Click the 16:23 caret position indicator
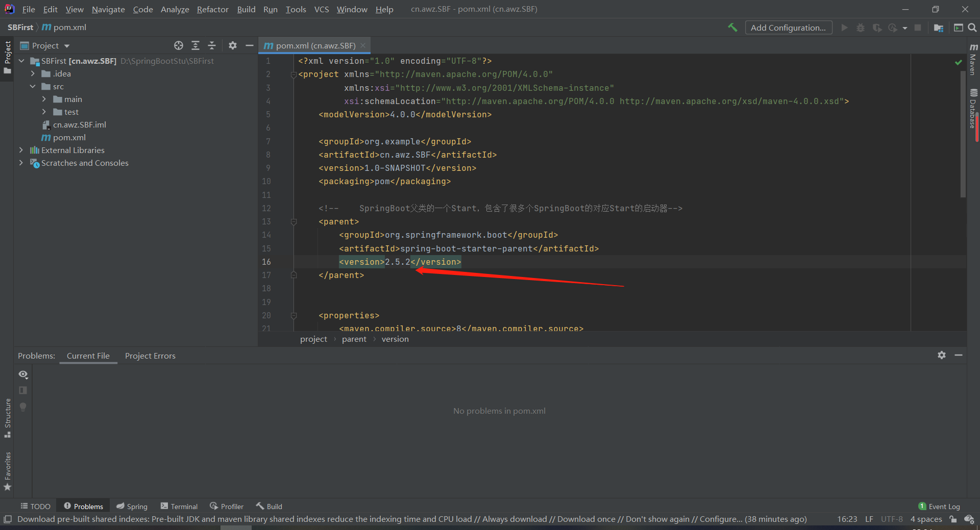This screenshot has width=980, height=530. click(847, 519)
